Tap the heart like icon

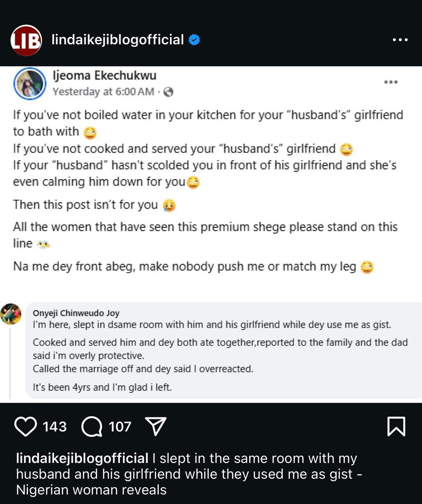(x=26, y=427)
